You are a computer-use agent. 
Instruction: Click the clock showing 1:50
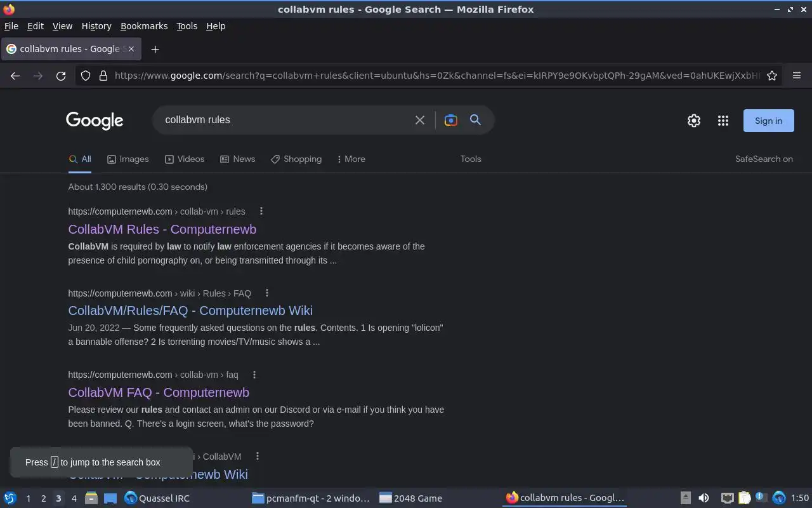tap(800, 498)
